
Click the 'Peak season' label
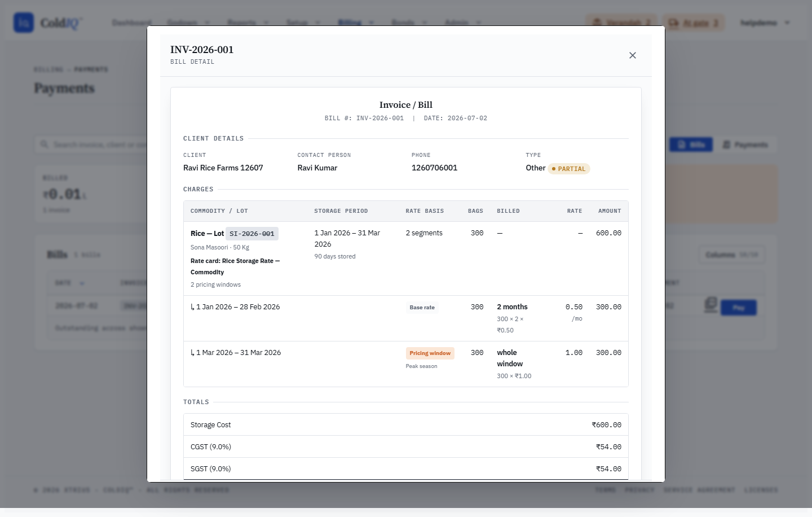[x=421, y=367]
